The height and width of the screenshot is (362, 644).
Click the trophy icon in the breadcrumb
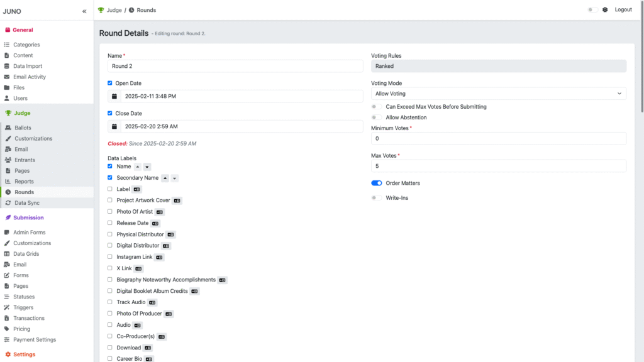(x=101, y=10)
